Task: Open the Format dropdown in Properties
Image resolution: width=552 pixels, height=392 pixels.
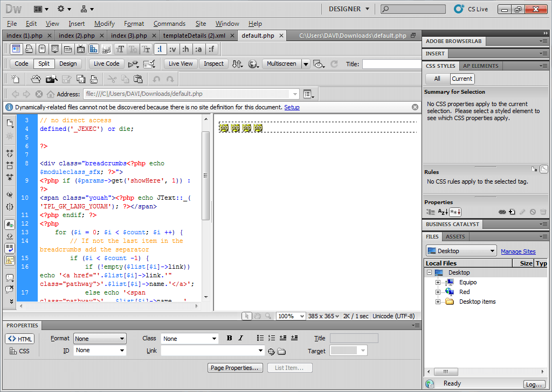Action: tap(100, 339)
